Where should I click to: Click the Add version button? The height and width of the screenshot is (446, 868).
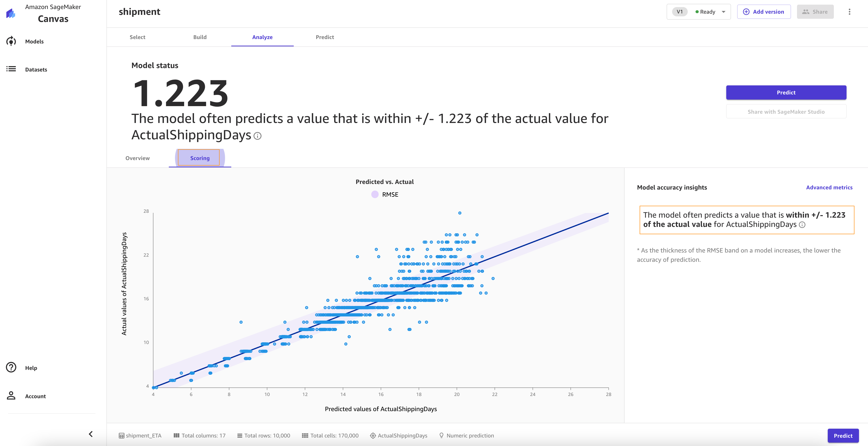coord(764,12)
